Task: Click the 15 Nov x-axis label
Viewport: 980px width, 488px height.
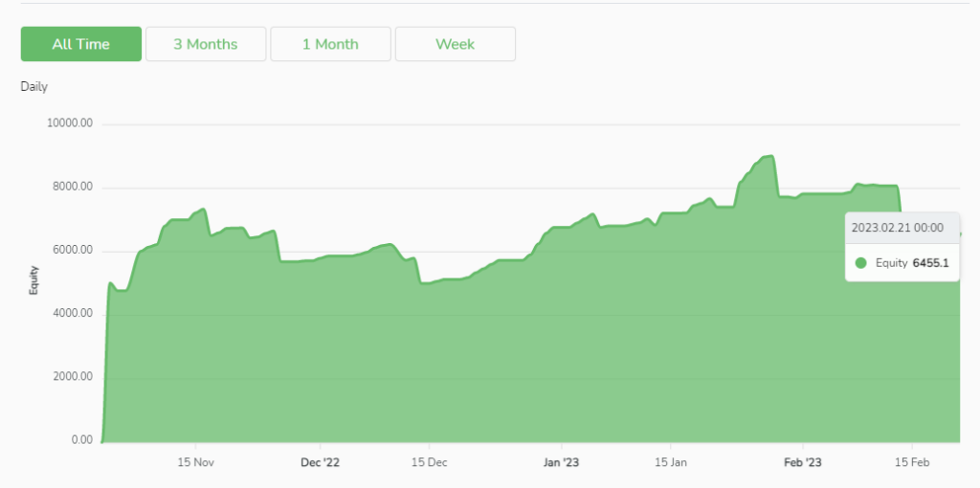Action: pyautogui.click(x=195, y=462)
